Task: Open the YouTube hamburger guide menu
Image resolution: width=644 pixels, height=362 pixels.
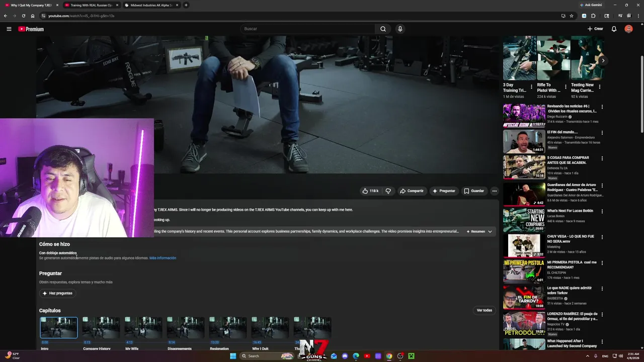Action: click(9, 29)
